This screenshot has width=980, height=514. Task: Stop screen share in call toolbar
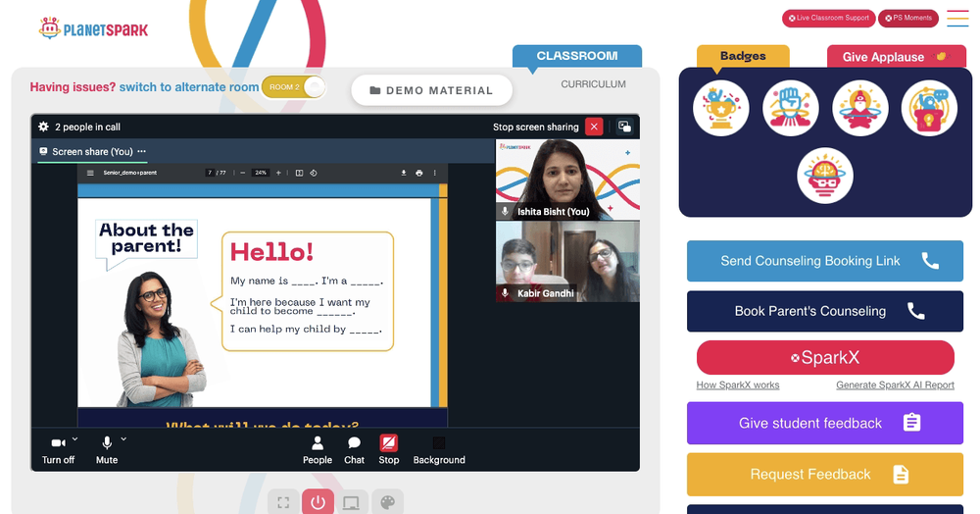[x=389, y=450]
